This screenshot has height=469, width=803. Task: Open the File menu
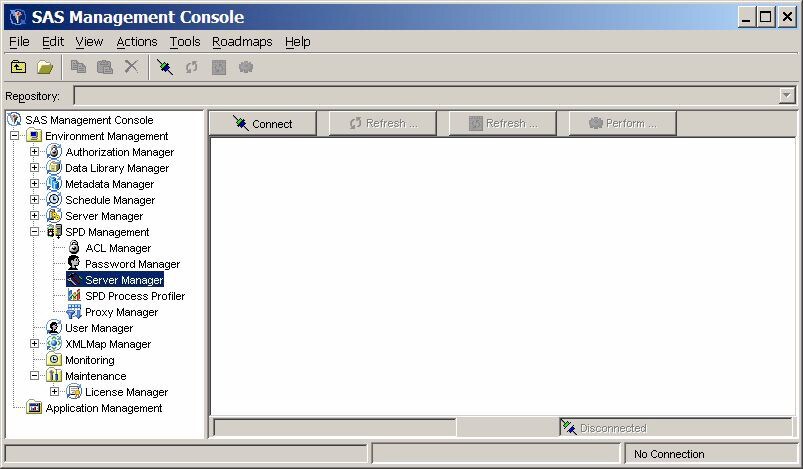pos(19,41)
